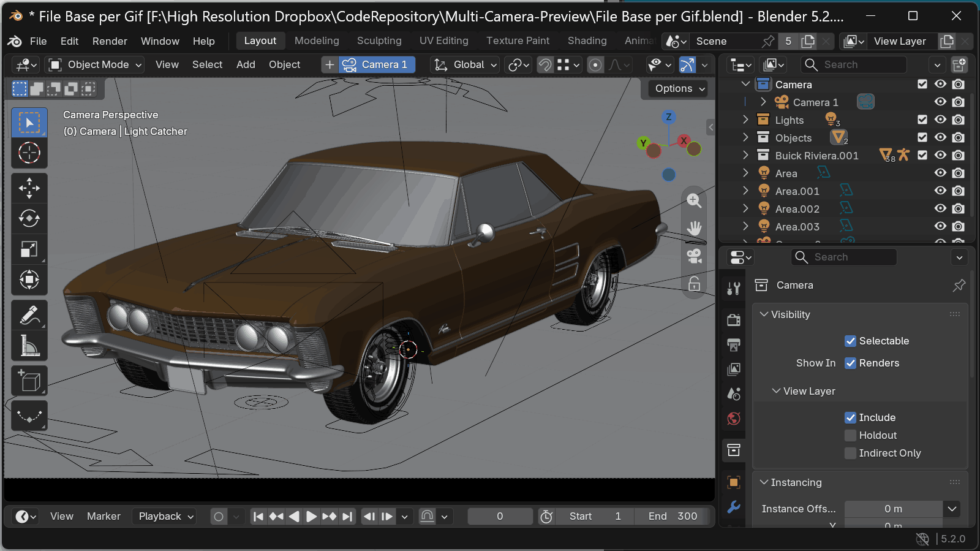The image size is (980, 551).
Task: Enable the Indirect Only checkbox
Action: point(850,453)
